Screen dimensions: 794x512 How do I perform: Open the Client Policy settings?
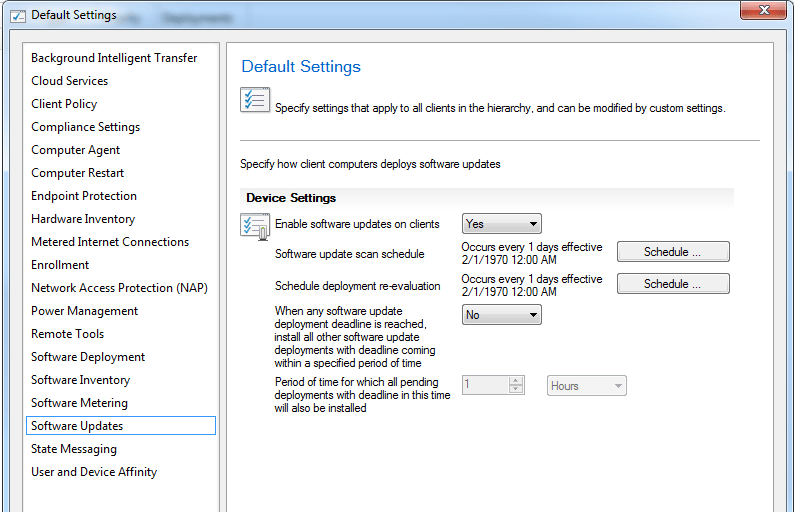tap(64, 104)
